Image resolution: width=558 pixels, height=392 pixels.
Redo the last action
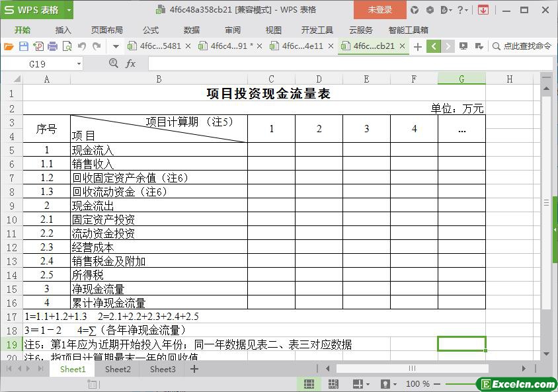tap(97, 46)
